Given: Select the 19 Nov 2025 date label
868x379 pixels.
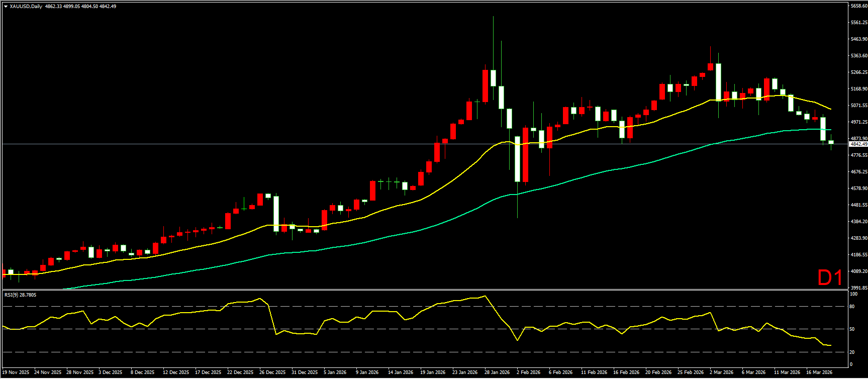Looking at the screenshot, I should 16,372.
